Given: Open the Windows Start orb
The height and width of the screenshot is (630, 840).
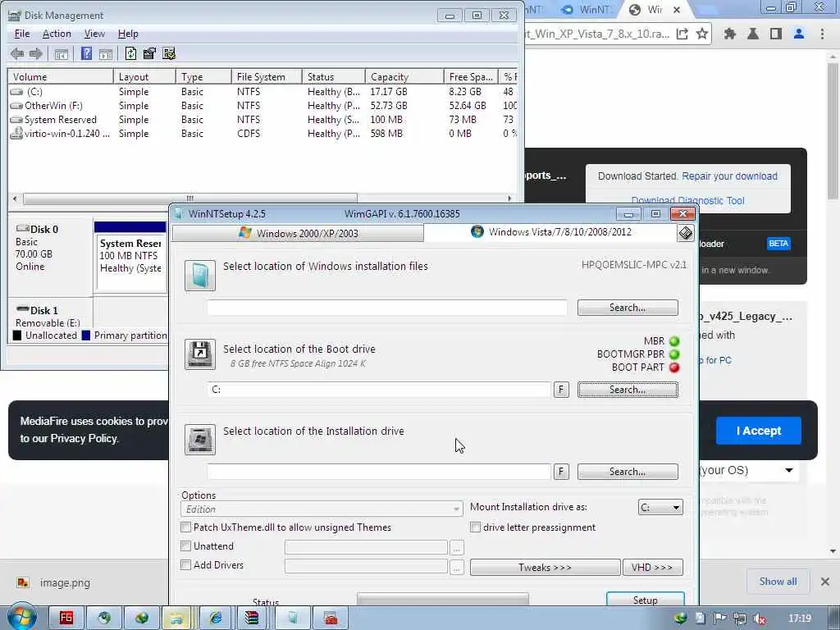Looking at the screenshot, I should [21, 618].
